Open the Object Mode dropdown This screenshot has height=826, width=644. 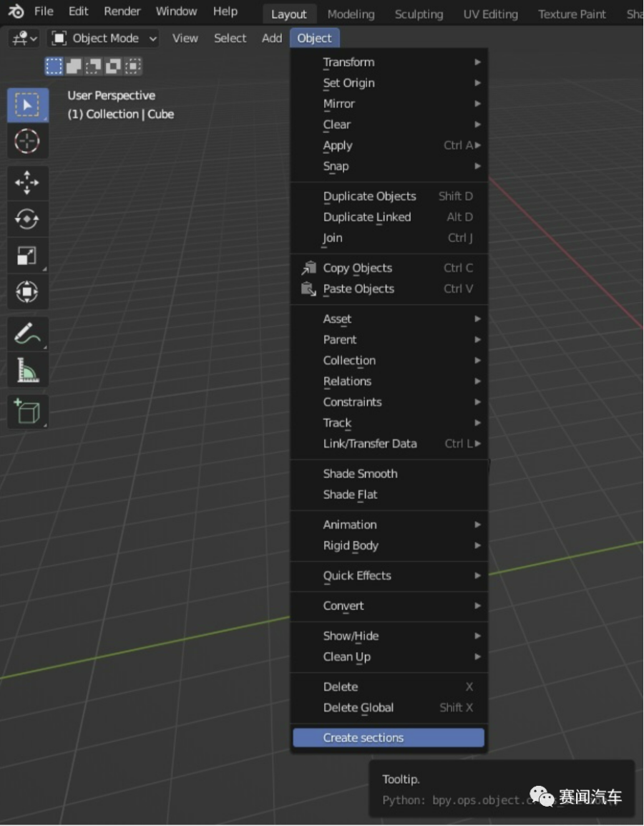pos(104,39)
